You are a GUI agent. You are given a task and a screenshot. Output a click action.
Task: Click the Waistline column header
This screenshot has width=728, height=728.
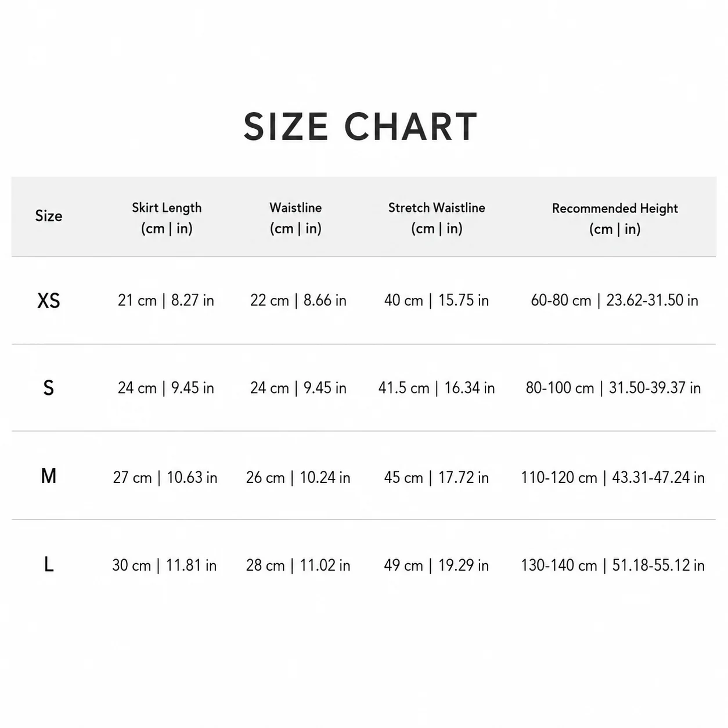(x=295, y=218)
